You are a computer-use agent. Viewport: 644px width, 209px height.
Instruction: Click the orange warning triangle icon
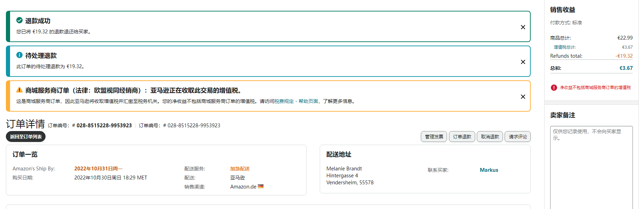19,90
